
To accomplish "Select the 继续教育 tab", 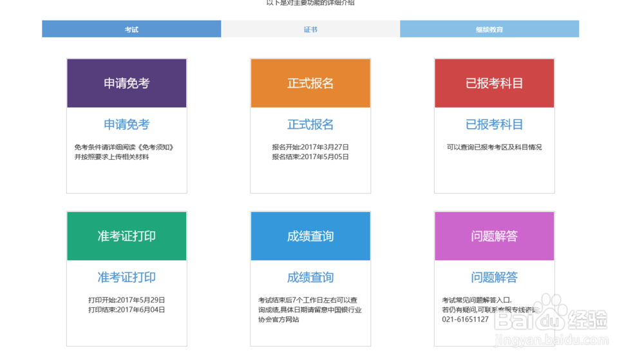I will pos(489,29).
